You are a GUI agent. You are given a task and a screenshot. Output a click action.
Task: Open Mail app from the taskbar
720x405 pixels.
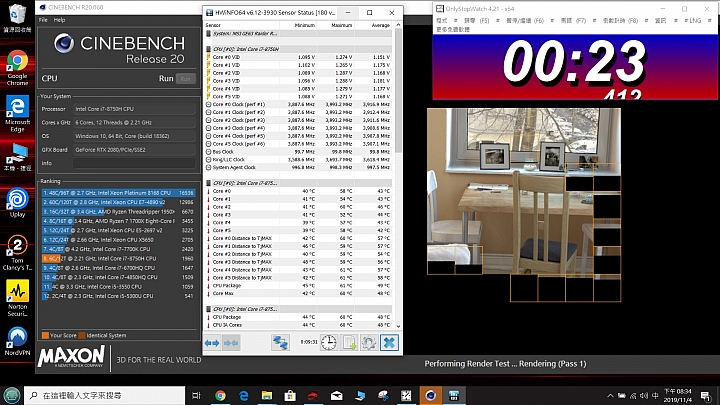click(337, 395)
